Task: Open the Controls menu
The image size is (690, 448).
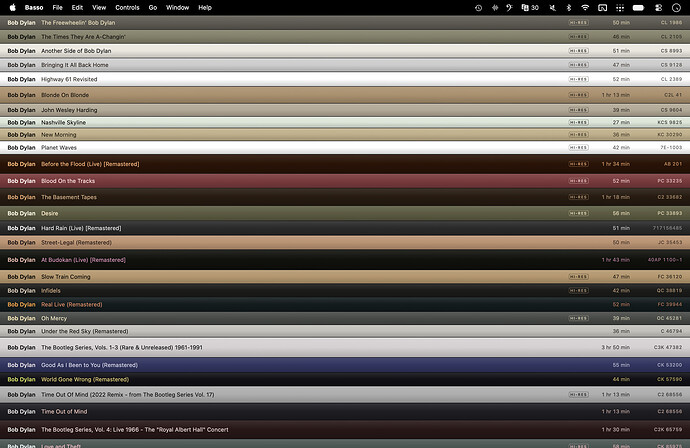Action: click(x=127, y=7)
